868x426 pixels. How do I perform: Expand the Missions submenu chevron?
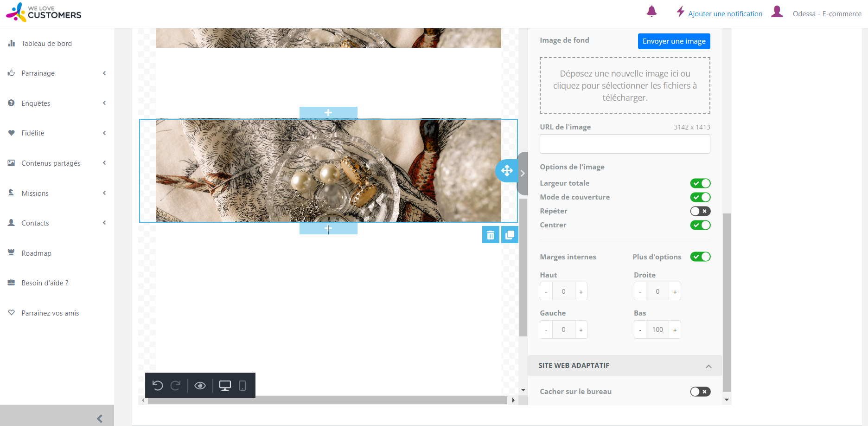point(104,193)
